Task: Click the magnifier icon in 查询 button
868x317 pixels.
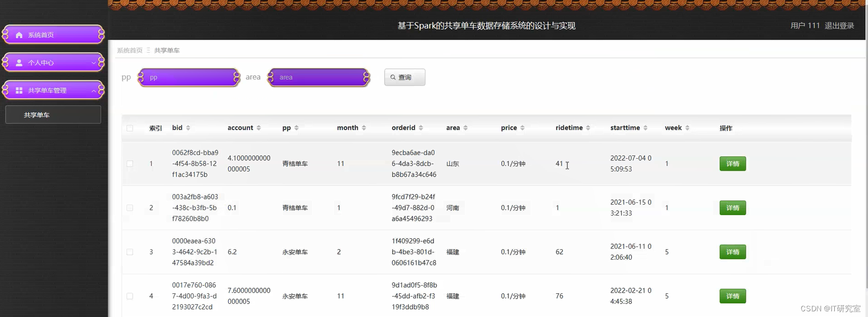Action: (x=393, y=77)
